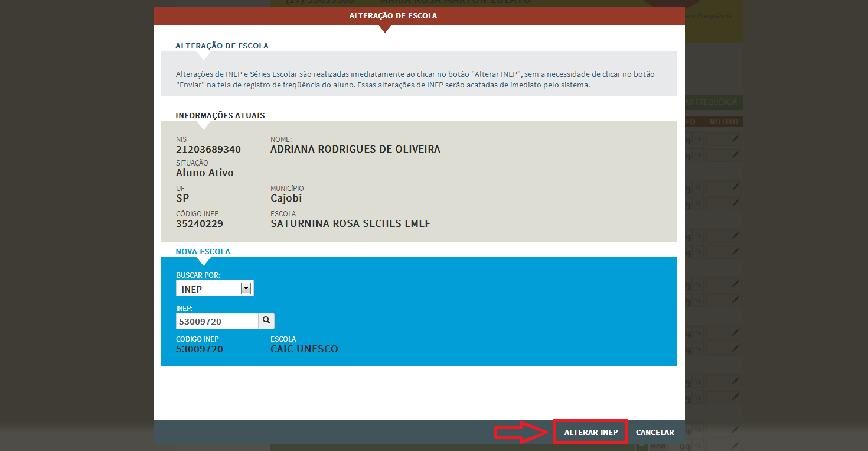
Task: Click the ALTERAR INEP button
Action: 590,432
